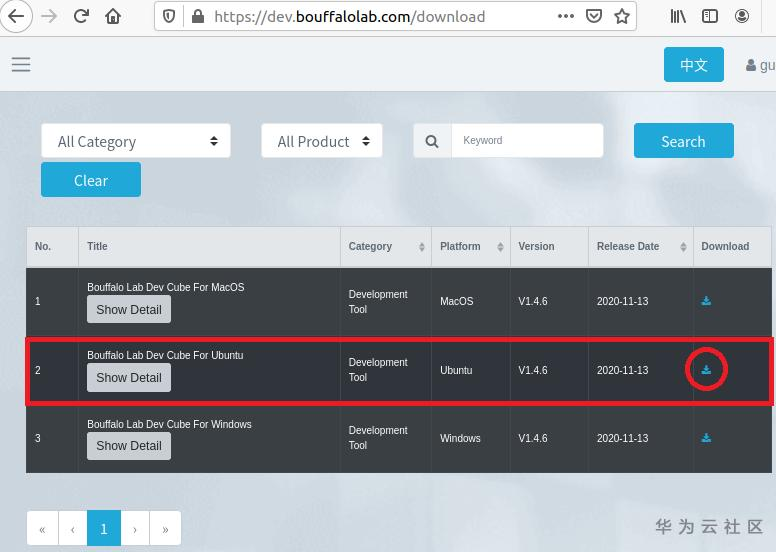Go to the previous page (‹)
Viewport: 776px width, 552px height.
click(x=73, y=529)
